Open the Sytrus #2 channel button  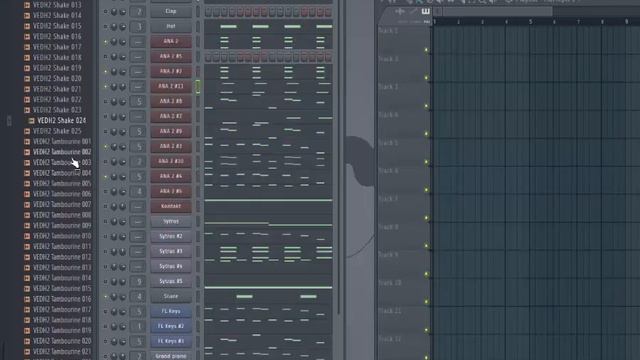[171, 236]
